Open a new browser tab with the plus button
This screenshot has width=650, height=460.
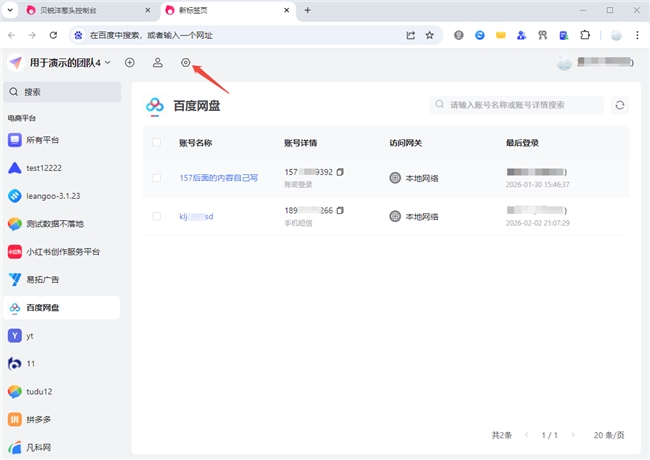(x=307, y=10)
